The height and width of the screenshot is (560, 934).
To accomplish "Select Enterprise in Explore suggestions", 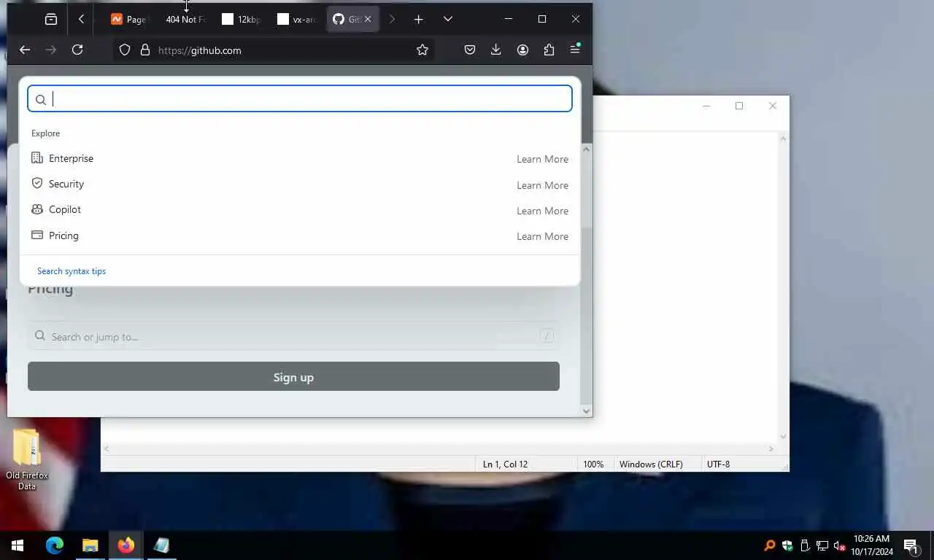I will pyautogui.click(x=300, y=159).
